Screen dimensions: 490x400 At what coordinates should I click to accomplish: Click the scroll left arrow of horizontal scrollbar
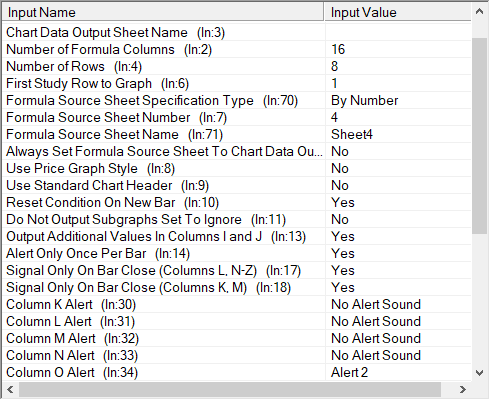coord(10,389)
